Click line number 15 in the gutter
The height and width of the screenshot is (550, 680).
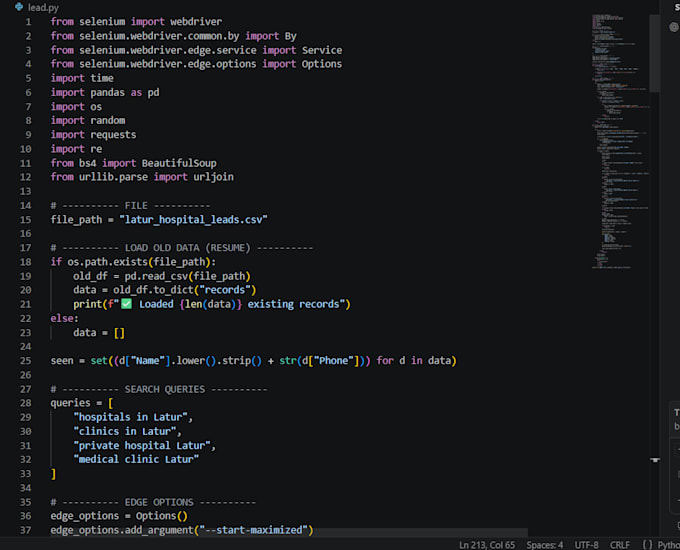[x=26, y=220]
